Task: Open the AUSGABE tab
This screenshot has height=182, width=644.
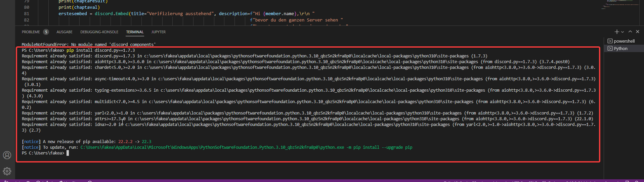Action: point(65,32)
